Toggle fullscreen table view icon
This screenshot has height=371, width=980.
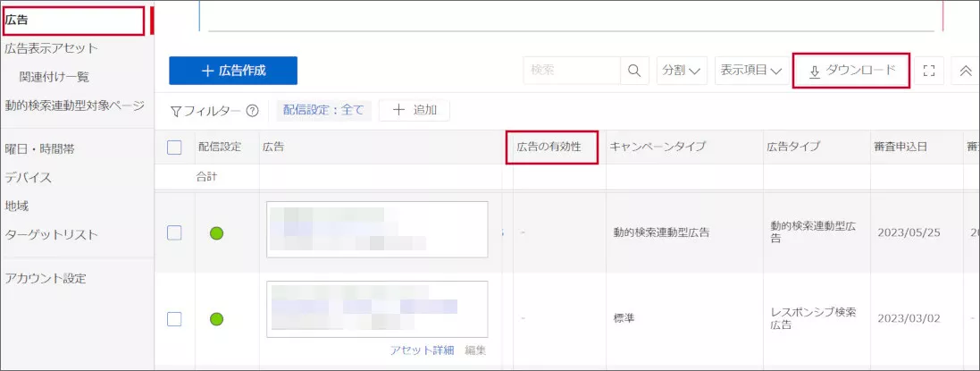929,71
